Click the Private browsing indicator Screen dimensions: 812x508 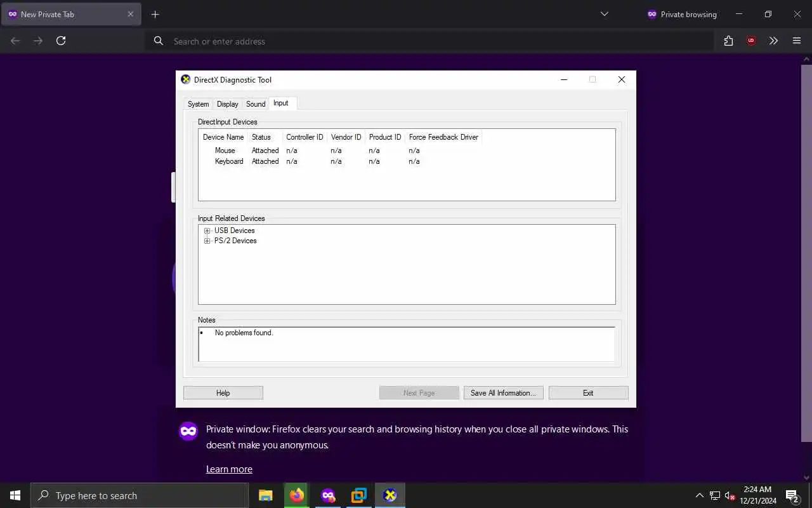682,15
